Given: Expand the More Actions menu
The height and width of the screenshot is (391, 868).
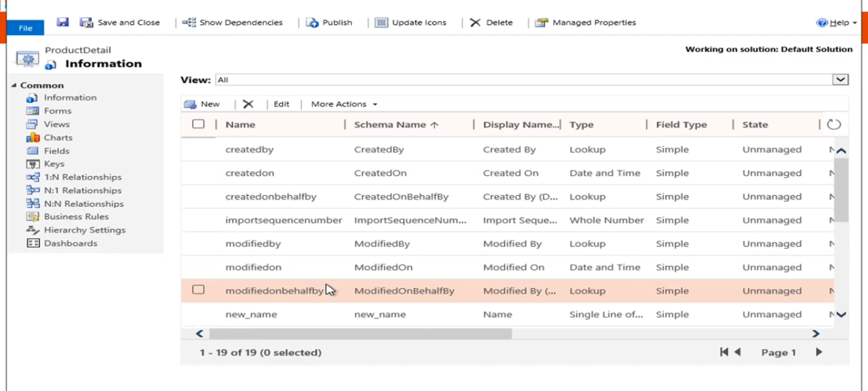Looking at the screenshot, I should tap(342, 104).
